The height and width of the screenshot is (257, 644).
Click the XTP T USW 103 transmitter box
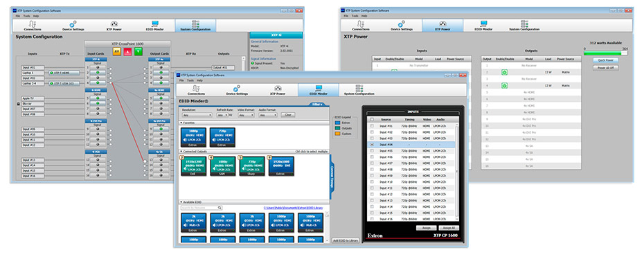(64, 83)
